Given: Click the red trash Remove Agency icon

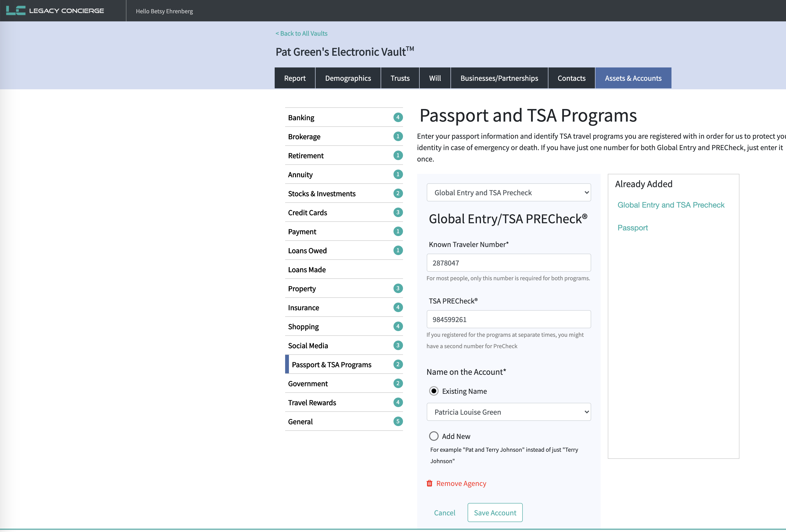Looking at the screenshot, I should [x=429, y=483].
